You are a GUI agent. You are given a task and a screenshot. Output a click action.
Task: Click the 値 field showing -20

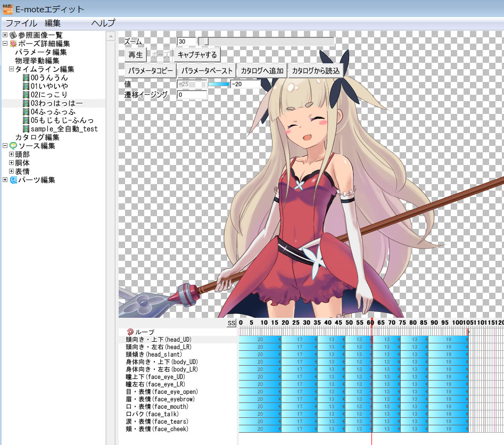pyautogui.click(x=245, y=84)
